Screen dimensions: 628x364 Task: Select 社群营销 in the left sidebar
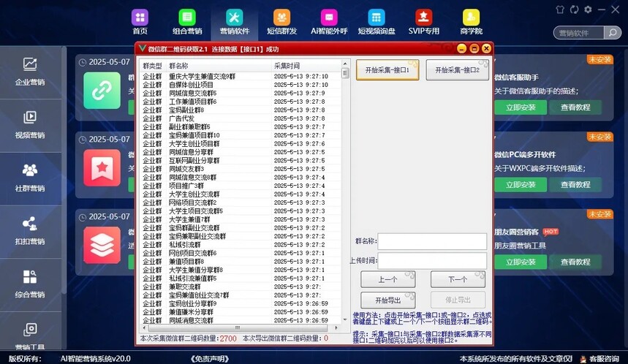coord(30,178)
